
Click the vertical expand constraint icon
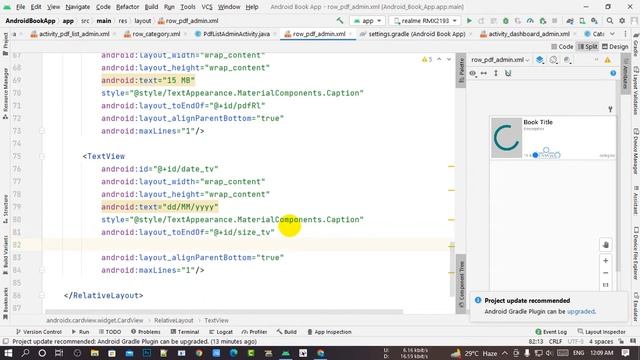point(496,73)
